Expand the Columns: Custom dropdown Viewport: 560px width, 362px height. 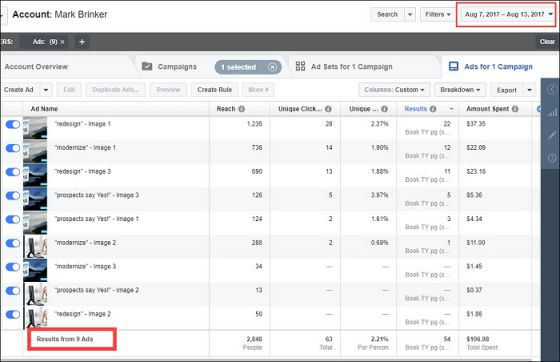click(394, 90)
